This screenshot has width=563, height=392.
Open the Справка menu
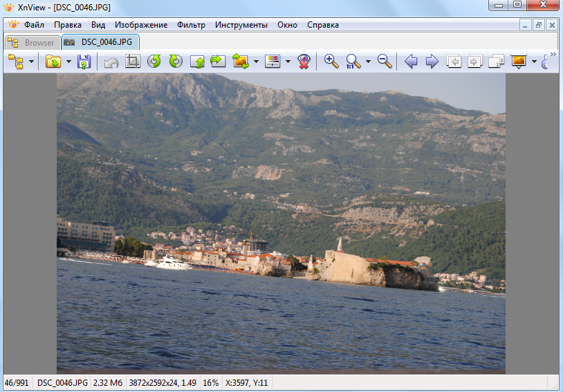coord(323,25)
